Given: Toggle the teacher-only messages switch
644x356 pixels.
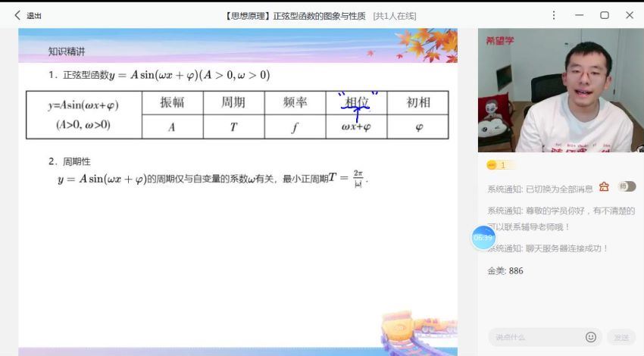Looking at the screenshot, I should pyautogui.click(x=627, y=186).
